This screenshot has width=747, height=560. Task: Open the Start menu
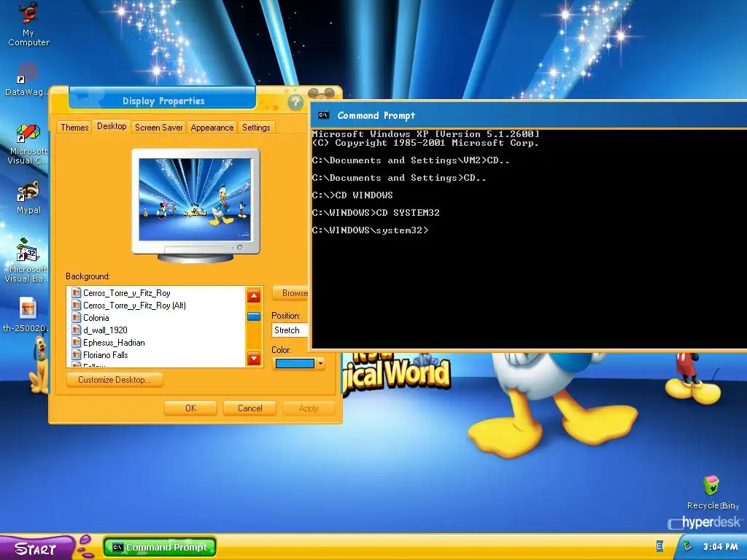36,548
